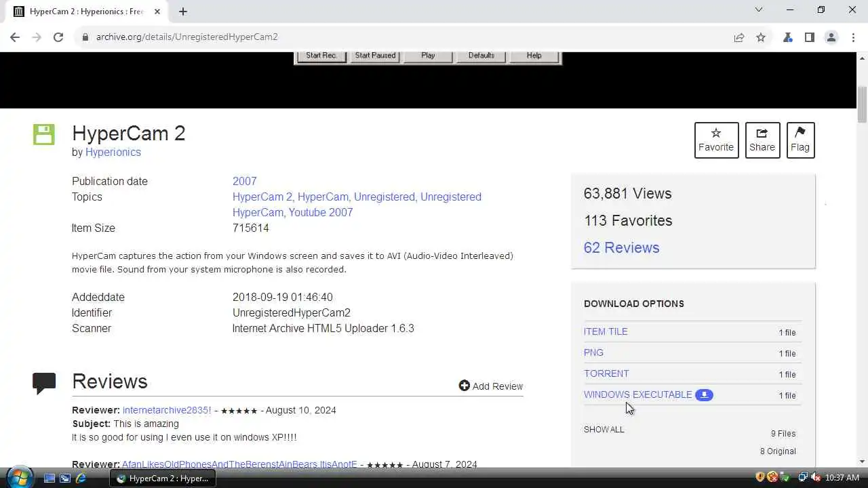Click the 'HyperCam 2' page title heading

coord(129,134)
